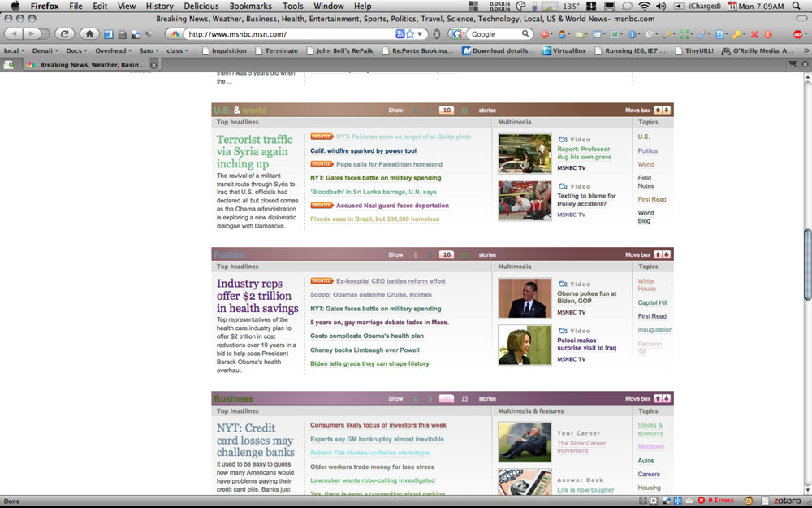Screen dimensions: 812x508
Task: Bookmark this page with the star icon
Action: (x=410, y=33)
